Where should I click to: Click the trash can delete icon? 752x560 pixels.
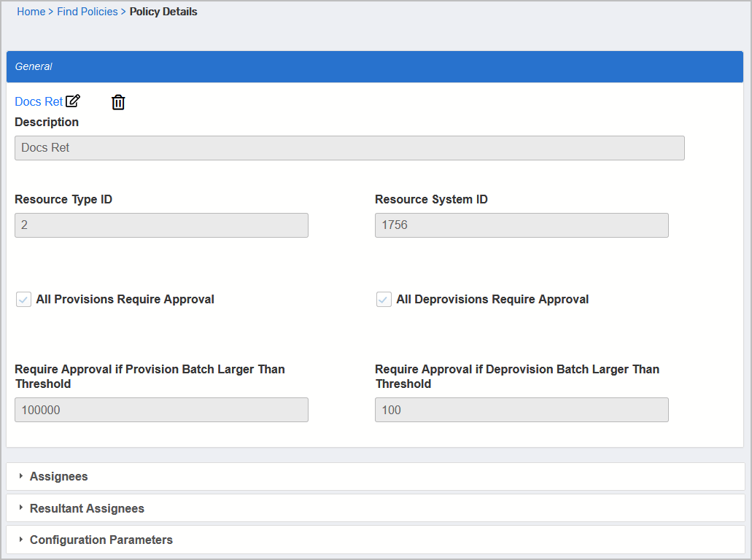[118, 102]
